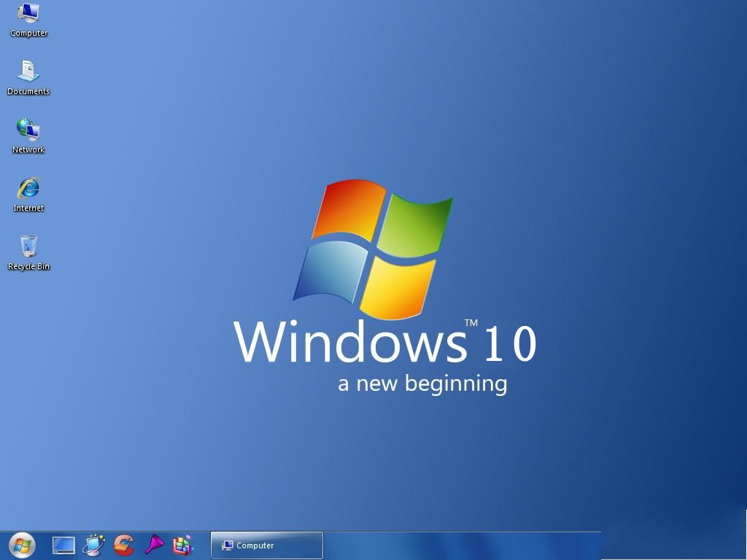Click the Internet label under the browser icon
747x560 pixels.
tap(28, 208)
